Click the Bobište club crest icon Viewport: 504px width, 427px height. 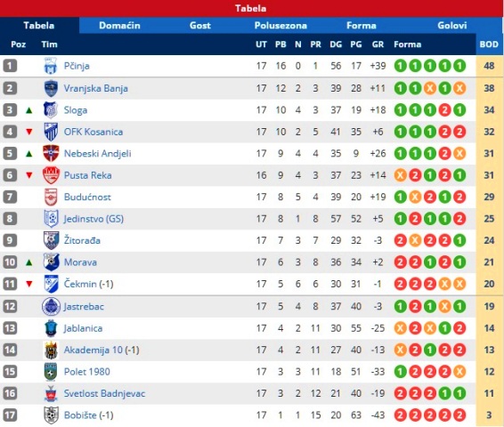coord(51,415)
